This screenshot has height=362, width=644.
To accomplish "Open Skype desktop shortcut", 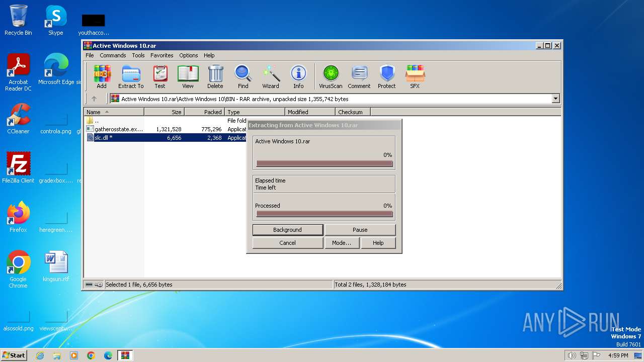I will click(56, 20).
